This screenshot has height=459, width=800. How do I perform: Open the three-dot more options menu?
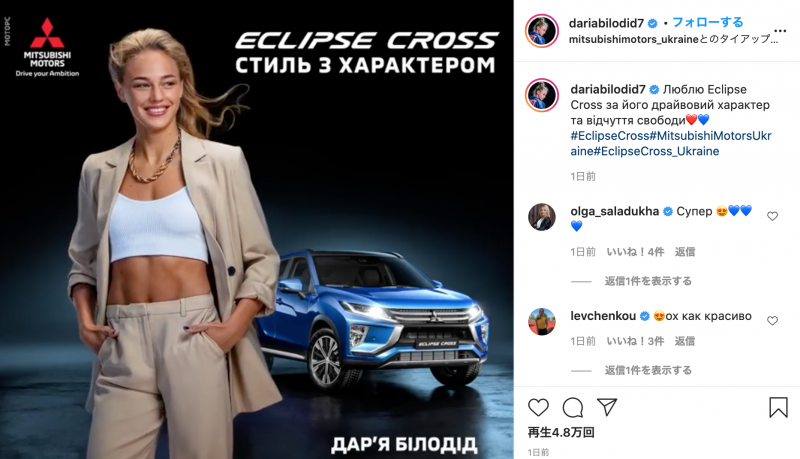point(780,31)
